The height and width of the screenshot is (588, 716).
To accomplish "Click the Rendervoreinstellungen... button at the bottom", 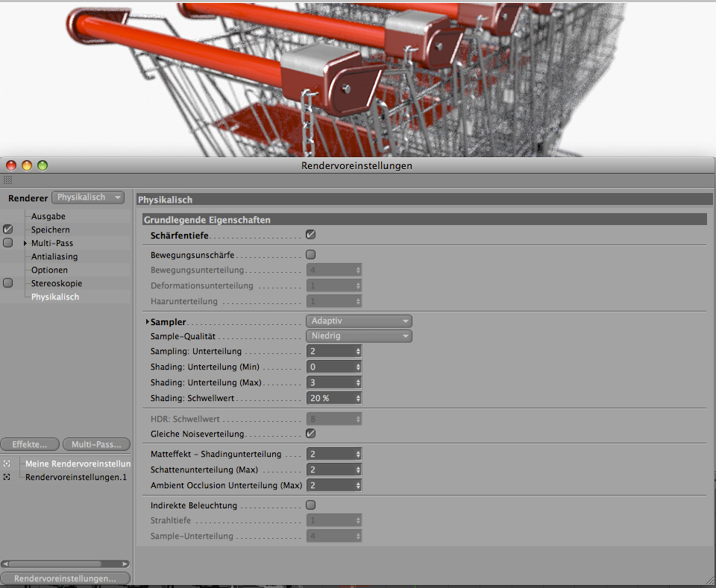I will click(66, 578).
